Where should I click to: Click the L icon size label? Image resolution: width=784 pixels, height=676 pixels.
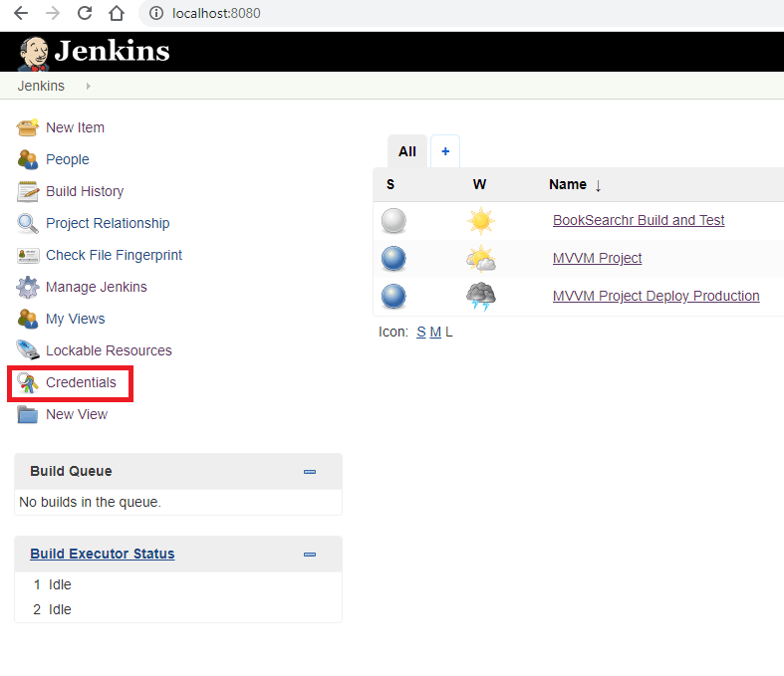[x=449, y=333]
